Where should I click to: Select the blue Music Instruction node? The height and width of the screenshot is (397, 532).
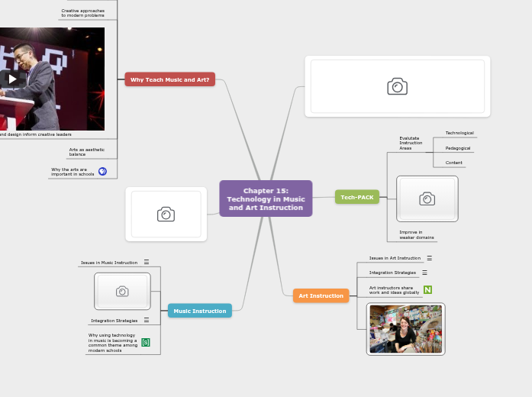tap(199, 311)
